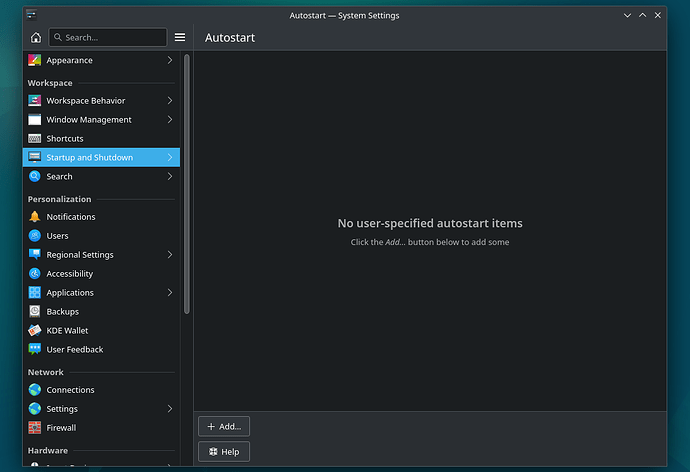Expand the Workspace Behavior chevron

[x=170, y=101]
